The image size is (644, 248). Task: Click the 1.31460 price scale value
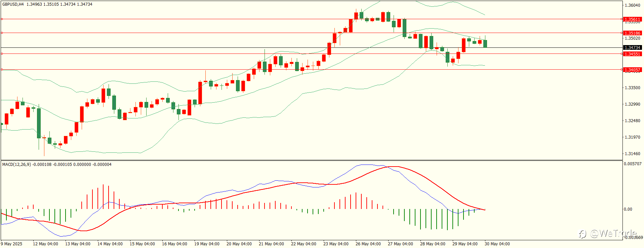pos(632,154)
